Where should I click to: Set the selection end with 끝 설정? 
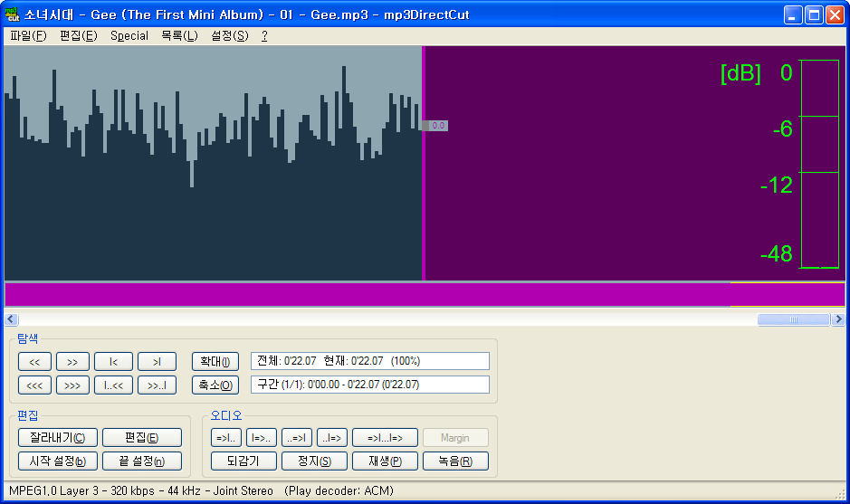pos(142,461)
